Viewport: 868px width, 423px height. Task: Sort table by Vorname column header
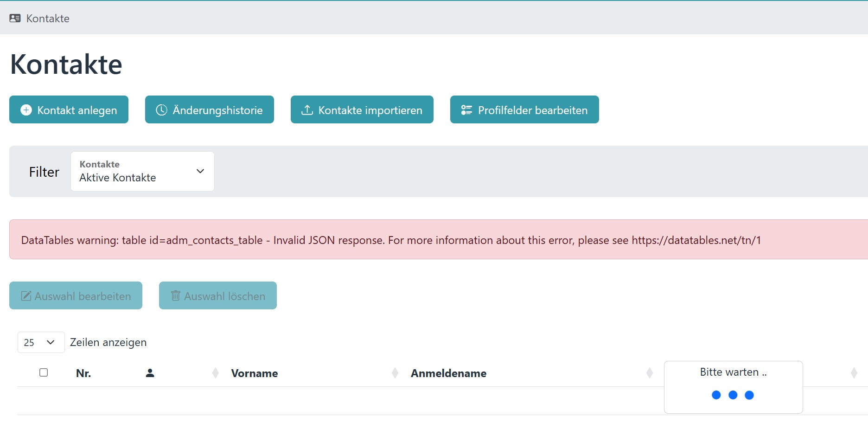point(255,373)
